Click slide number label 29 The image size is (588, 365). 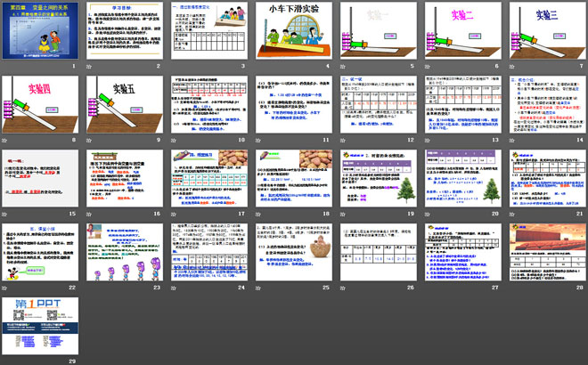[72, 361]
